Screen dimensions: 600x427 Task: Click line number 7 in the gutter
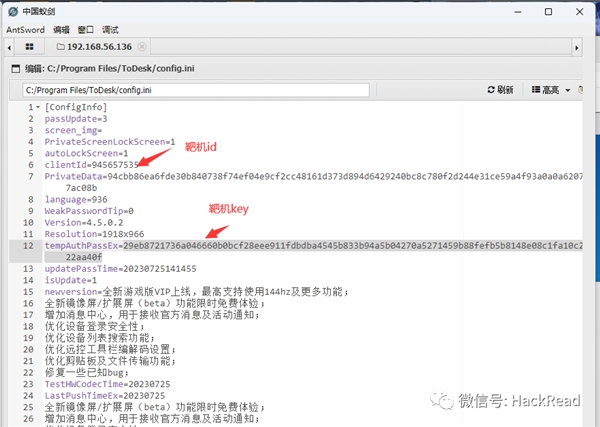pos(31,176)
